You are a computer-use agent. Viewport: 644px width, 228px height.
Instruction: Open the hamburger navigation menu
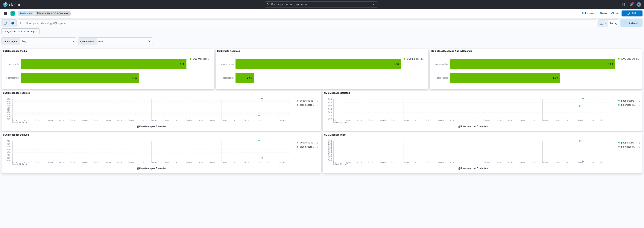point(5,13)
